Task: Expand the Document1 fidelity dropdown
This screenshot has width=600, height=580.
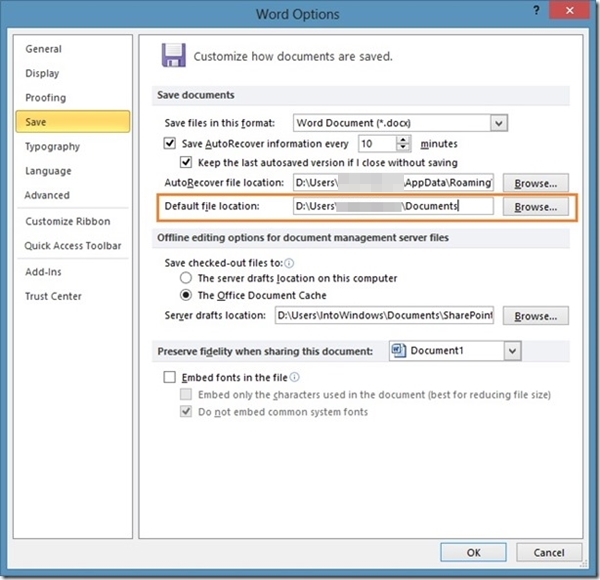Action: click(512, 351)
